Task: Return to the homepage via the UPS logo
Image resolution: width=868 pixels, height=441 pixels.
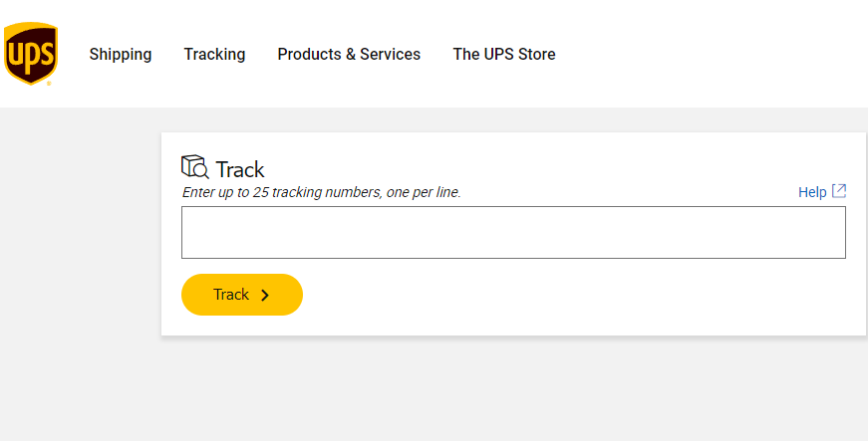Action: 30,54
